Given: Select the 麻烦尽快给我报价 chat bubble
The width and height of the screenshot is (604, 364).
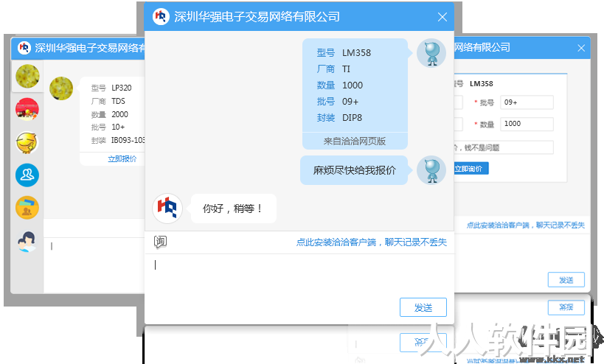Looking at the screenshot, I should pos(354,170).
